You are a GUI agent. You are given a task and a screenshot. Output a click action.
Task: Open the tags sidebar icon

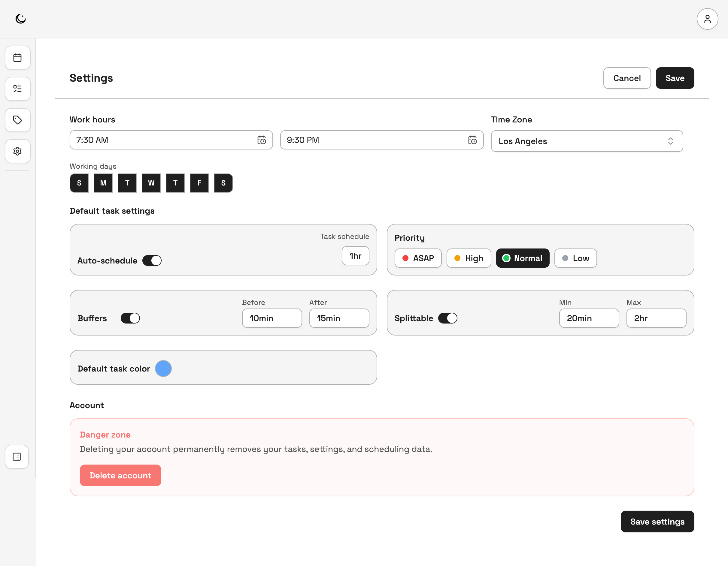pos(18,120)
